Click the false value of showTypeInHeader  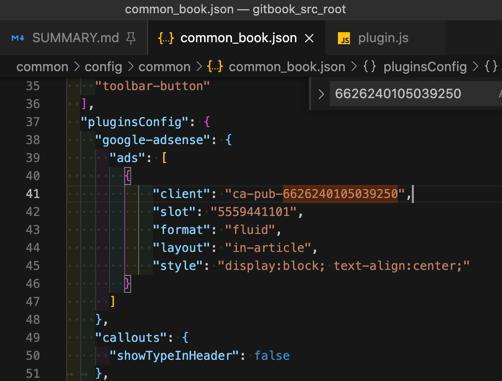[272, 356]
